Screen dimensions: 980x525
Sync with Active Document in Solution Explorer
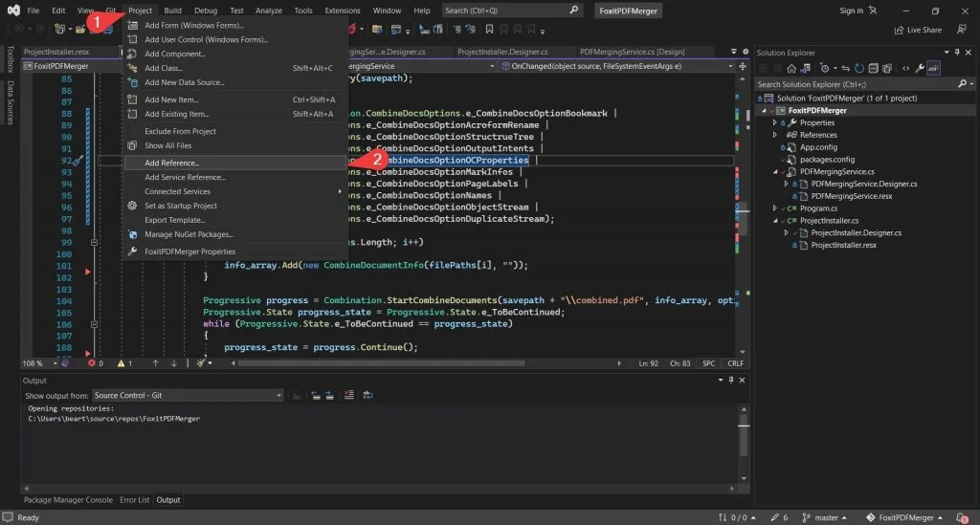[846, 69]
